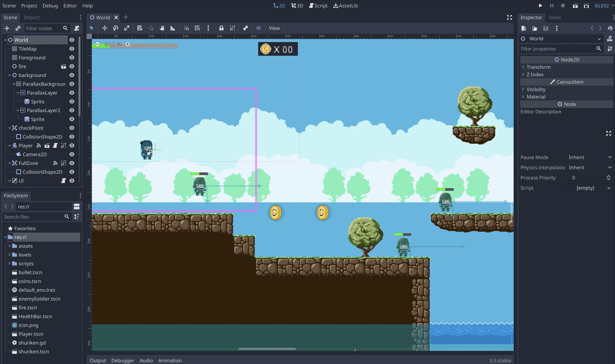Toggle visibility of Camera2D node
The width and height of the screenshot is (615, 364).
coord(72,154)
